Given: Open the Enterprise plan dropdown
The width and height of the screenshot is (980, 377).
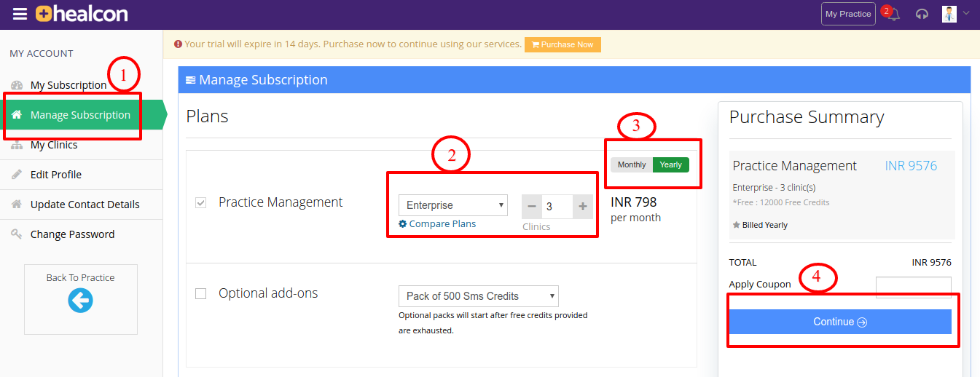Looking at the screenshot, I should click(453, 205).
